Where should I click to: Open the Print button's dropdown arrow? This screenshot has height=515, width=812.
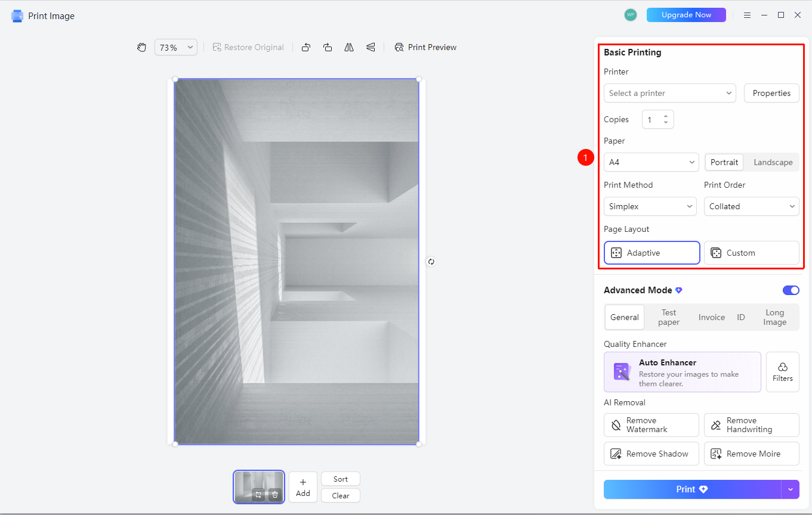(791, 489)
